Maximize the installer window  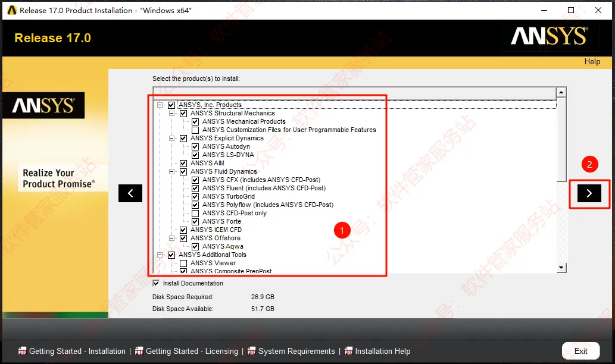[571, 10]
